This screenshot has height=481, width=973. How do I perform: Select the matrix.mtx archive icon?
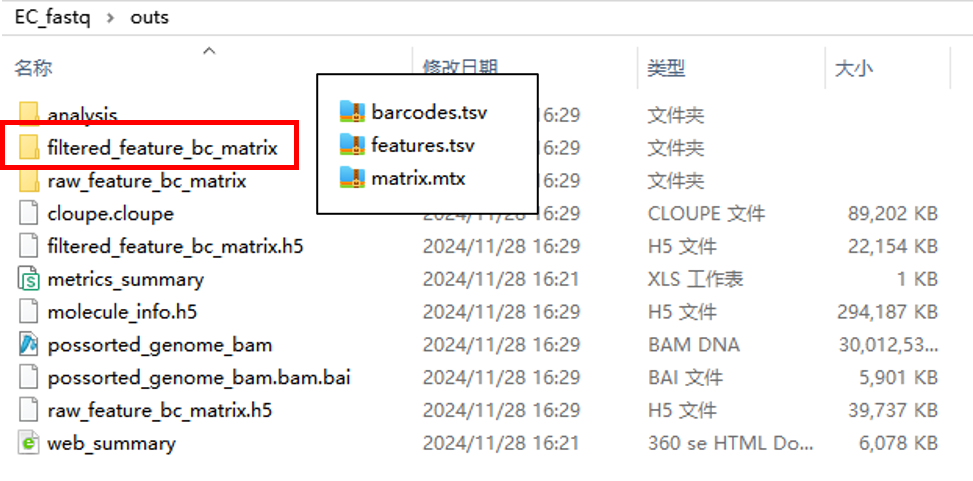point(352,179)
